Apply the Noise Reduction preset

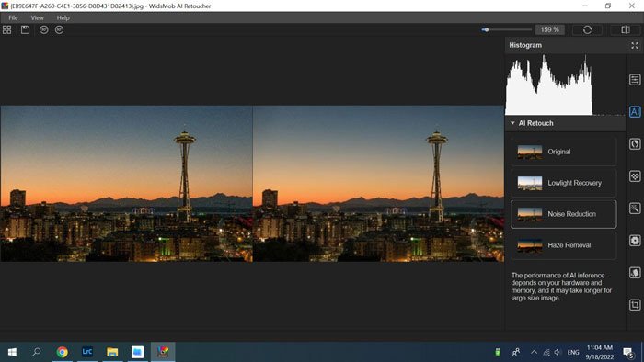pyautogui.click(x=563, y=214)
